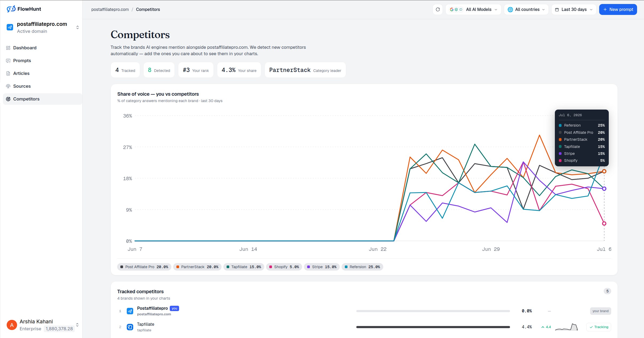Click the 4 Tracked stat card
Screen dimensions: 644x338
coord(125,70)
